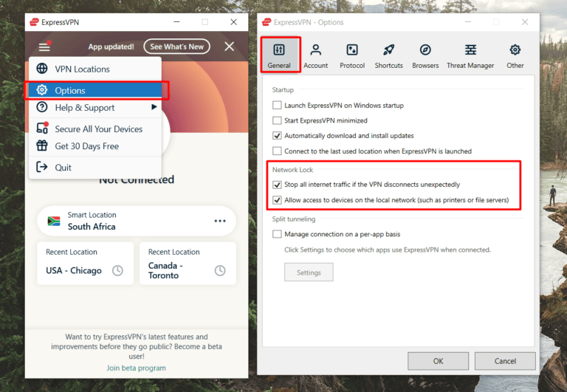Select the South Africa Smart Location card
The width and height of the screenshot is (567, 392).
137,221
